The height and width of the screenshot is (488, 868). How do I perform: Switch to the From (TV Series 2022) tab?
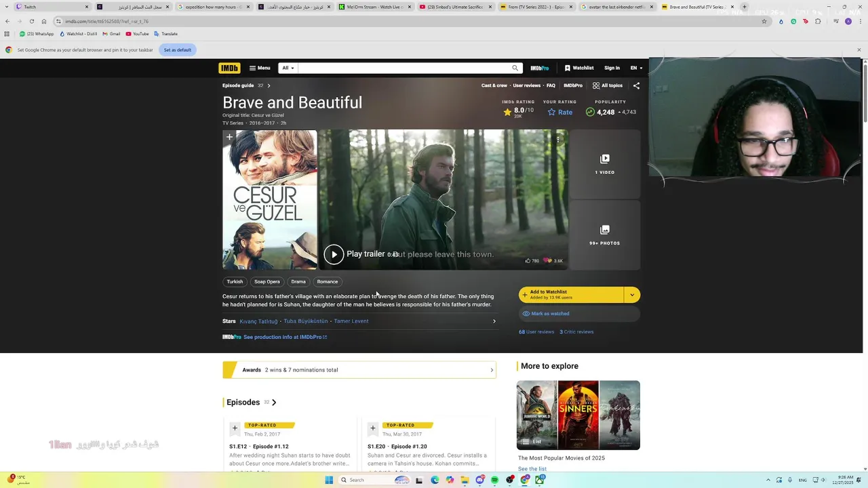pos(536,7)
